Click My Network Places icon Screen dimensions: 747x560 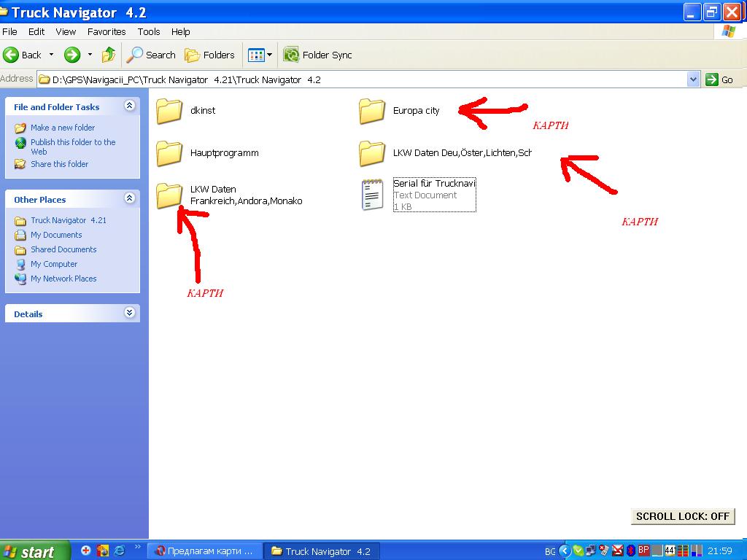click(x=20, y=279)
